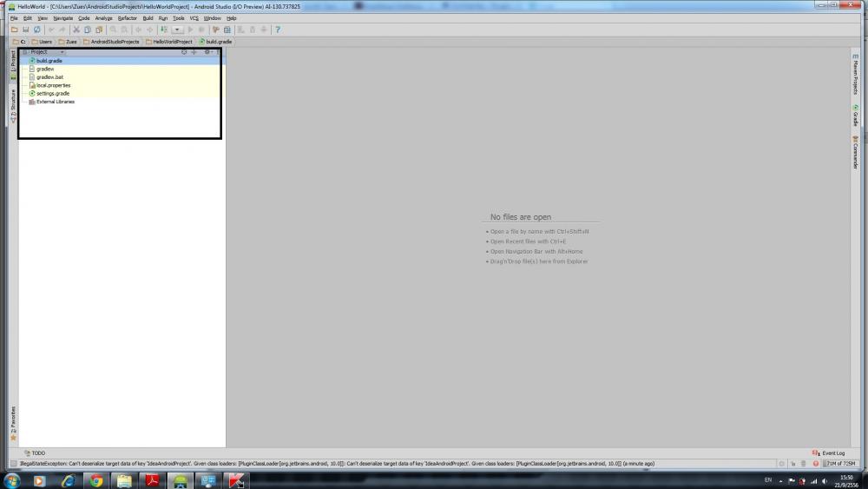Click the Users breadcrumb folder
This screenshot has width=868, height=489.
[x=42, y=42]
